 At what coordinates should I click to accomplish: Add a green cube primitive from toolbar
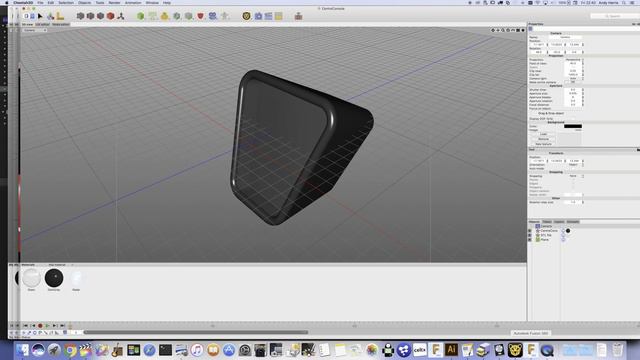[x=140, y=16]
